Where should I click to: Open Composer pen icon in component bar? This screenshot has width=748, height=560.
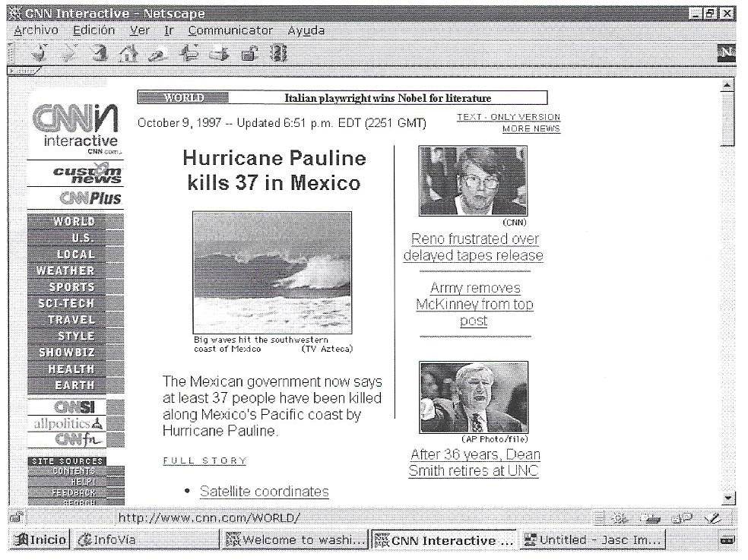713,517
